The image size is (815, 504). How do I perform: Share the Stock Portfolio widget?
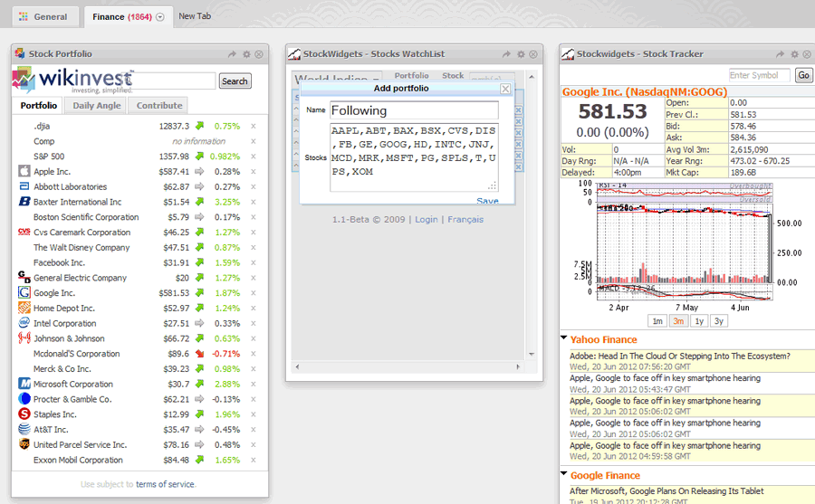(x=232, y=54)
